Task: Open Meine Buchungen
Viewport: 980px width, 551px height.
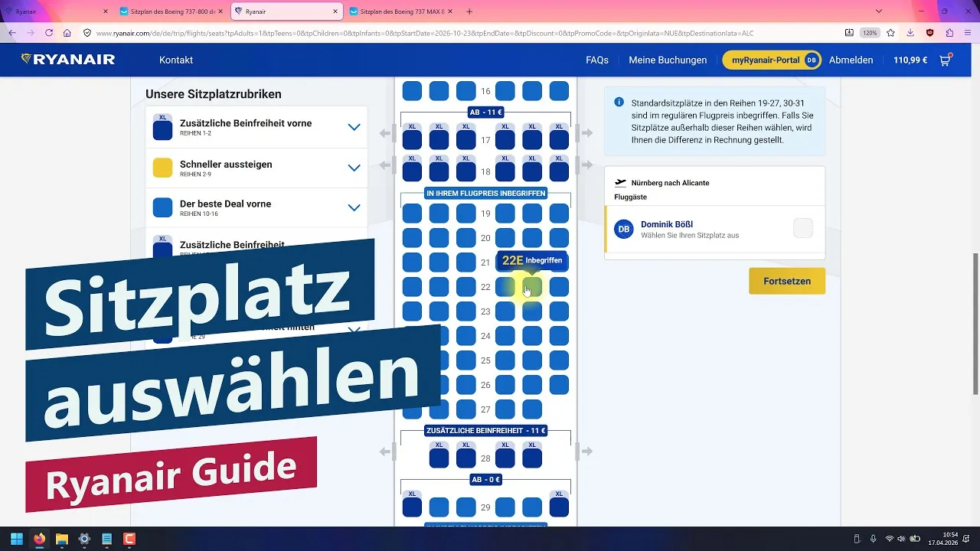Action: tap(668, 59)
